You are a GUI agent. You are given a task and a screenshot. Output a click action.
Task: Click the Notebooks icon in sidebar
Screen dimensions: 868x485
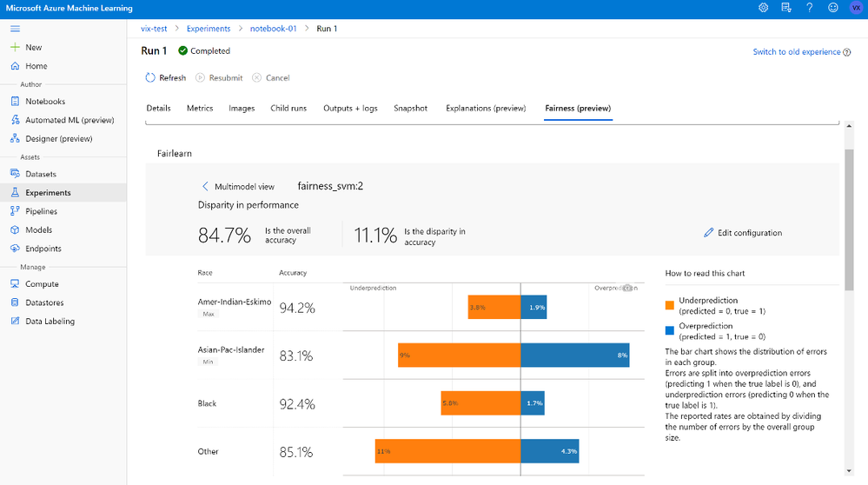tap(15, 102)
